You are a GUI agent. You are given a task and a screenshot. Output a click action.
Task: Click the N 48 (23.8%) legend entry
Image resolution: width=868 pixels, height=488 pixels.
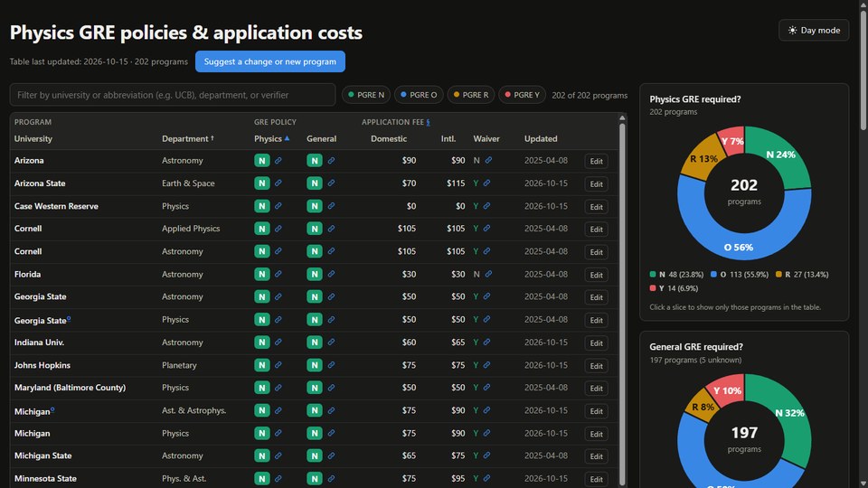point(676,275)
